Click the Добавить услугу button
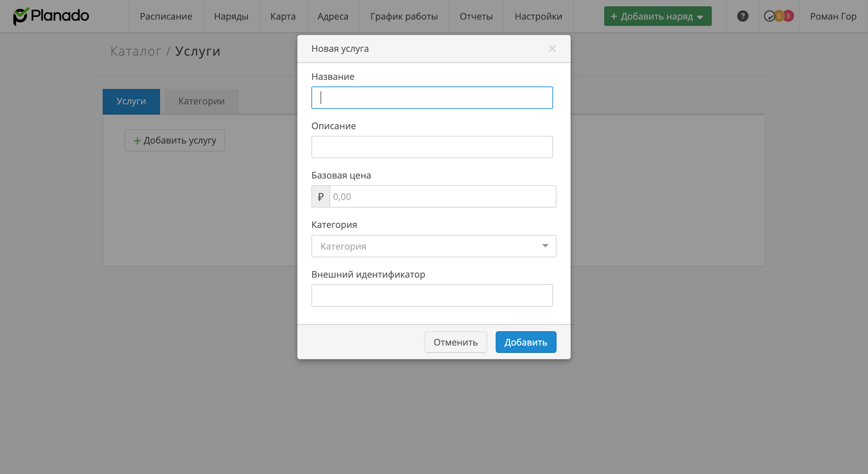 pos(174,140)
